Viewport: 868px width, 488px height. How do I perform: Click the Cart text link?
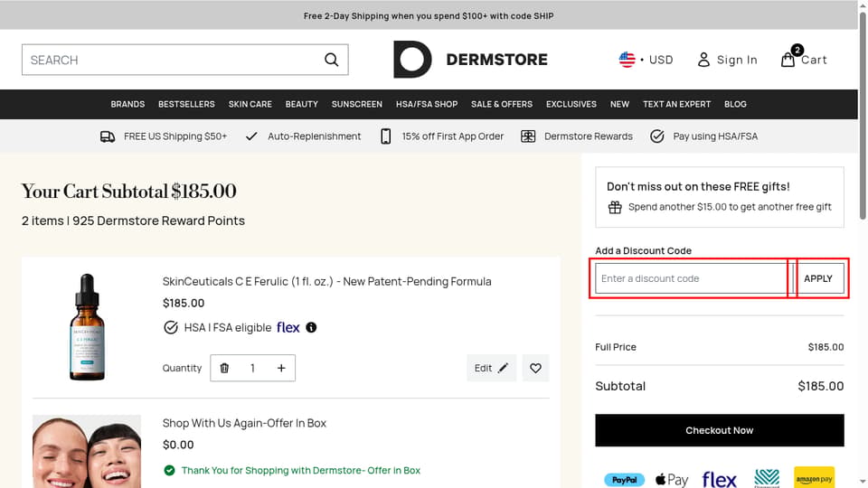(814, 60)
